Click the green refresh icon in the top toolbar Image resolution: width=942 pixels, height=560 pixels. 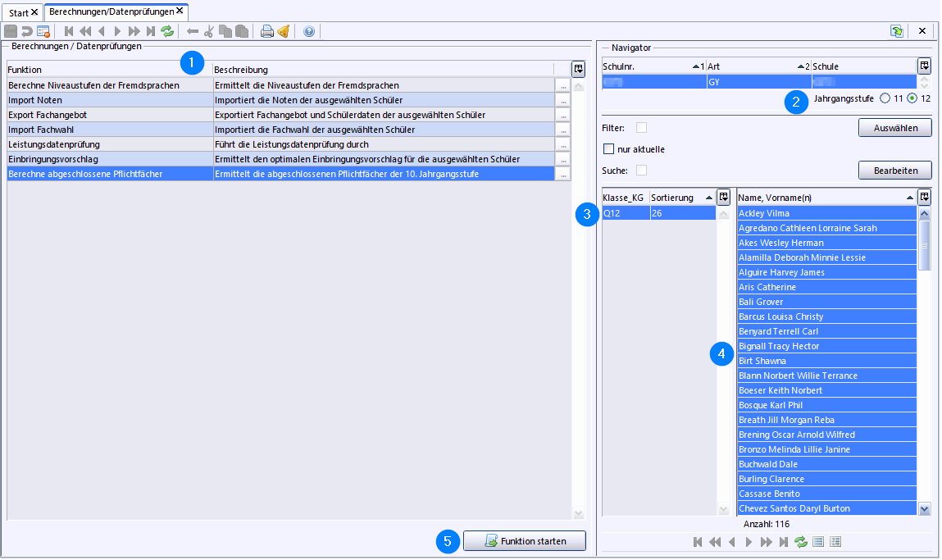[167, 31]
